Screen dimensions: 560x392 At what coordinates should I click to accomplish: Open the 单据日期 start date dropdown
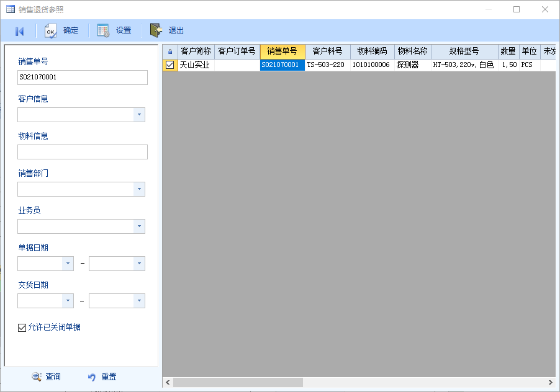(68, 264)
